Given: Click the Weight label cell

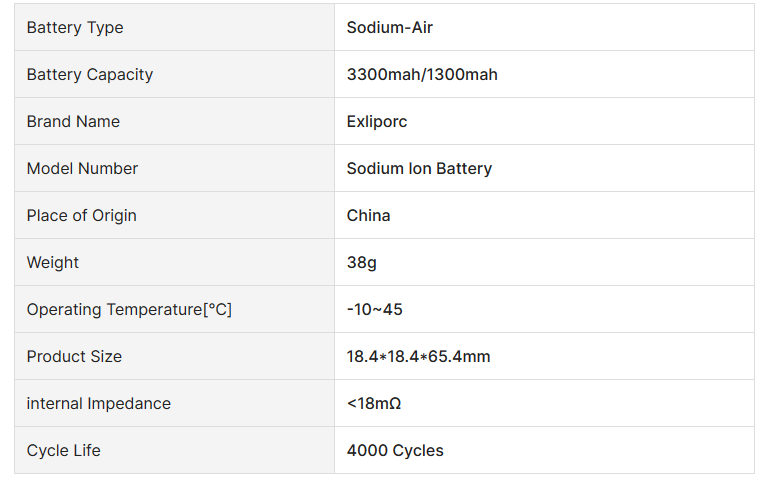Looking at the screenshot, I should [53, 263].
